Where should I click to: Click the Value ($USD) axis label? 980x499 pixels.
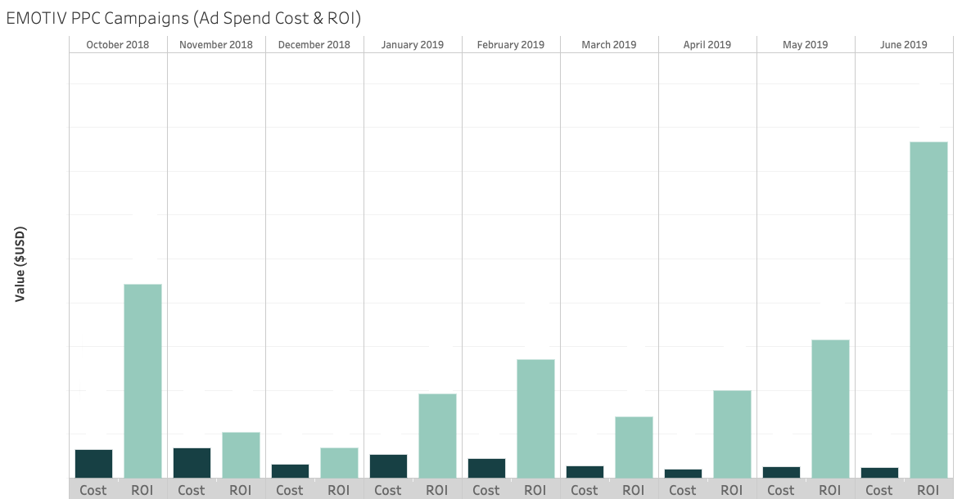20,263
